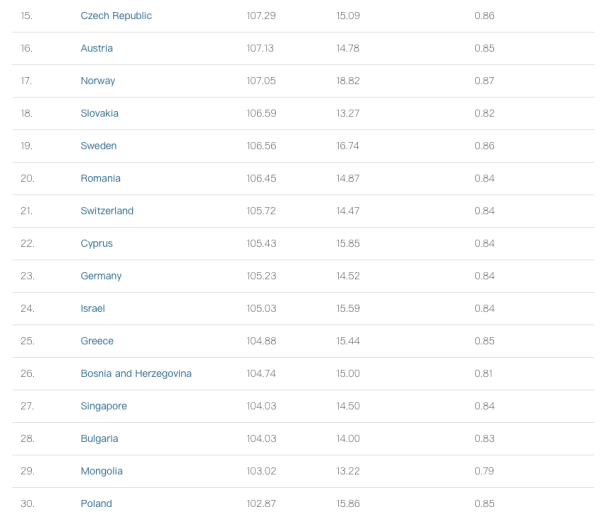Open the Israel country link
Image resolution: width=600 pixels, height=519 pixels.
click(93, 308)
